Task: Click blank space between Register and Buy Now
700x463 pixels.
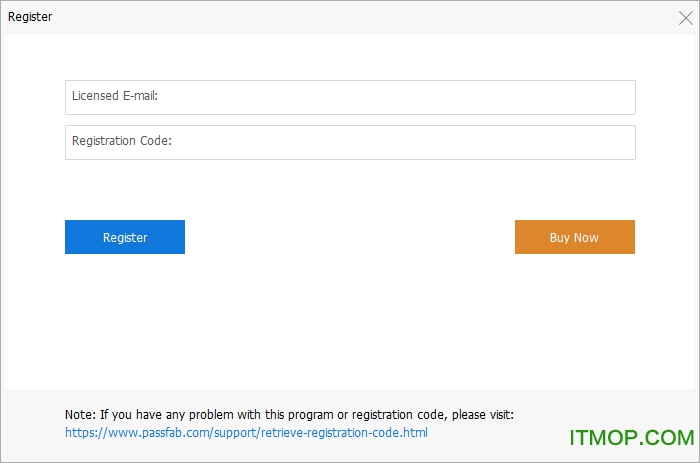Action: coord(350,237)
